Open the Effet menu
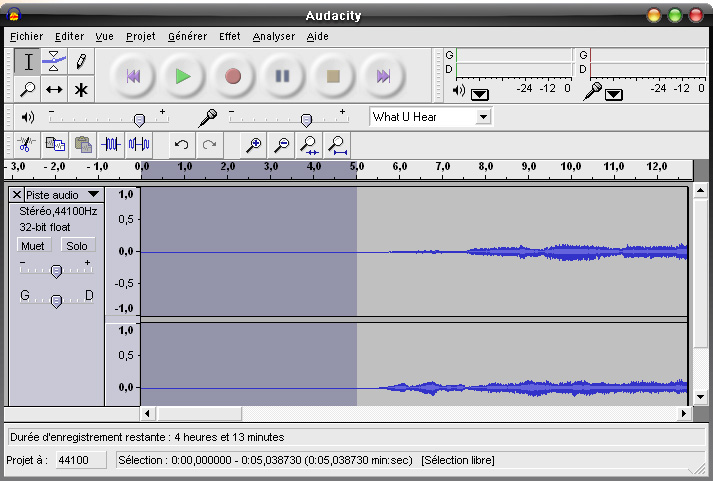The image size is (713, 481). pyautogui.click(x=230, y=36)
